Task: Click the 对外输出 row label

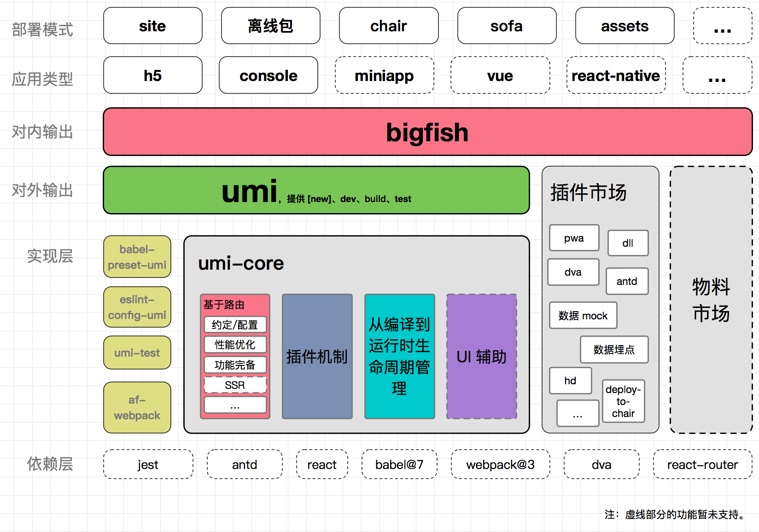Action: [42, 190]
